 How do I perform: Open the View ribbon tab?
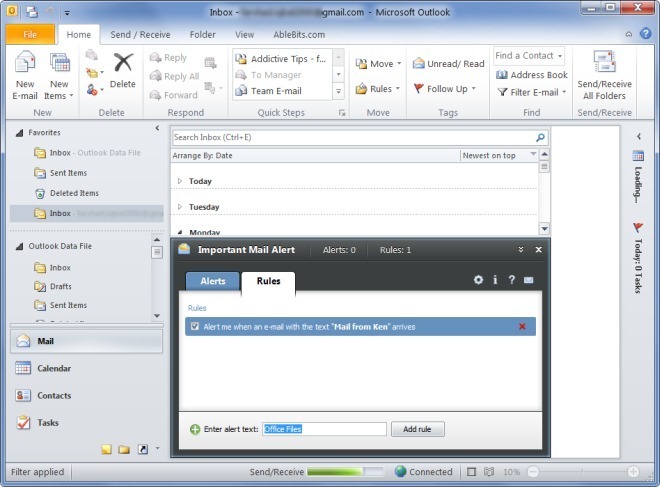coord(244,35)
